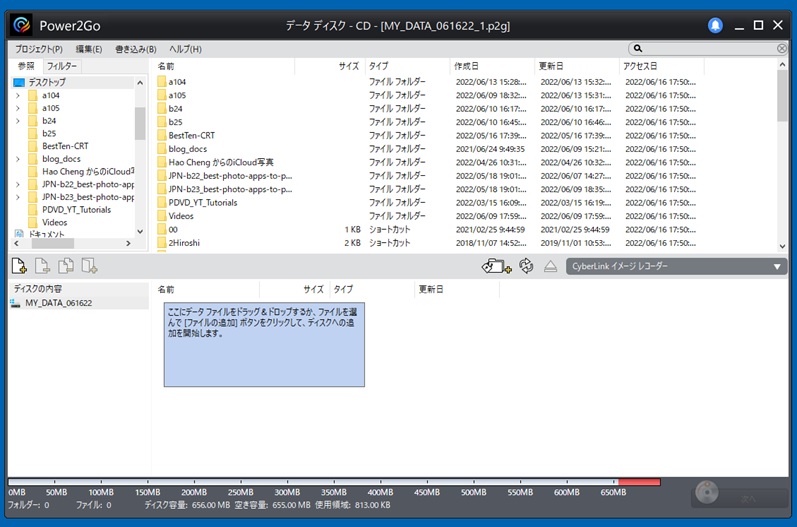Click the MY_DATA_061622 disc icon
Viewport: 797px width, 527px height.
tap(15, 303)
